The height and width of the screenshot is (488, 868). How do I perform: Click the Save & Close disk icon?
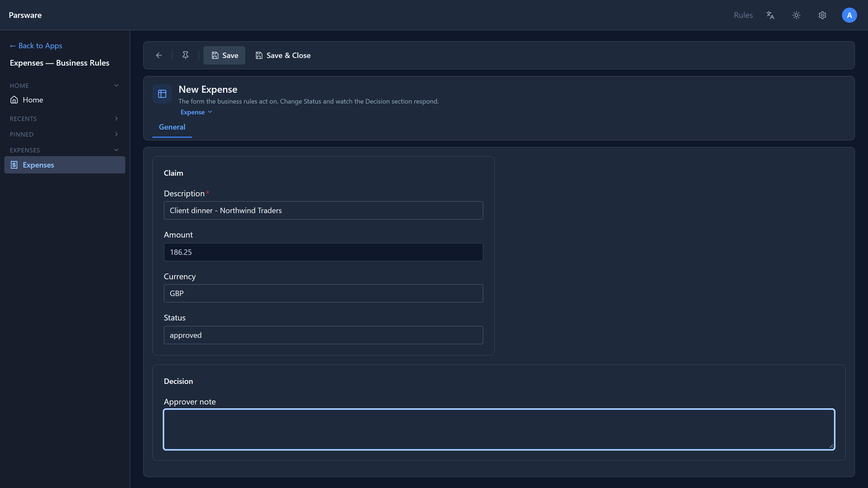tap(259, 55)
